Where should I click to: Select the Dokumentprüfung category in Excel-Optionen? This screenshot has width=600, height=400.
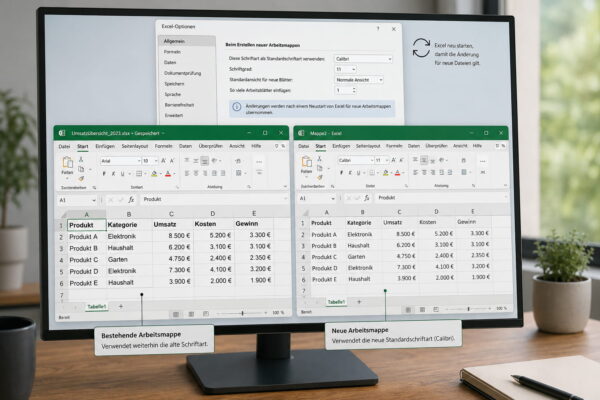[183, 73]
